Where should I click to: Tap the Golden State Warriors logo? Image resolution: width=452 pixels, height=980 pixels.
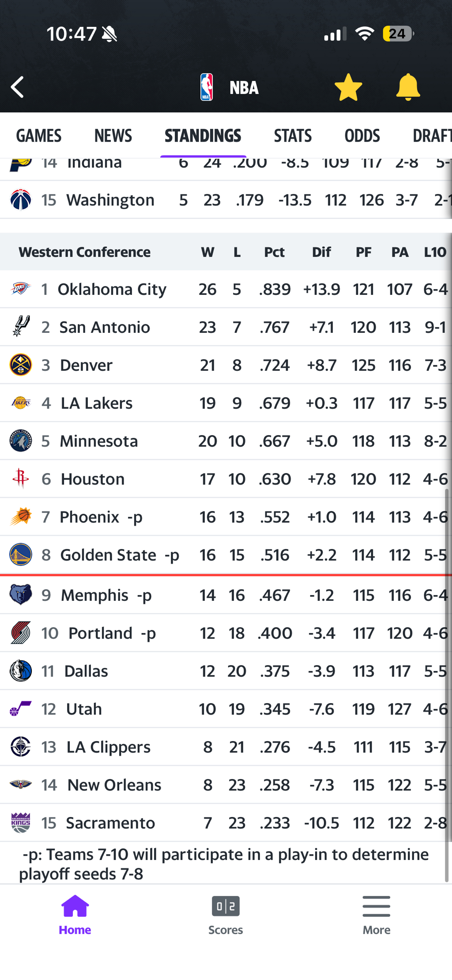point(20,554)
